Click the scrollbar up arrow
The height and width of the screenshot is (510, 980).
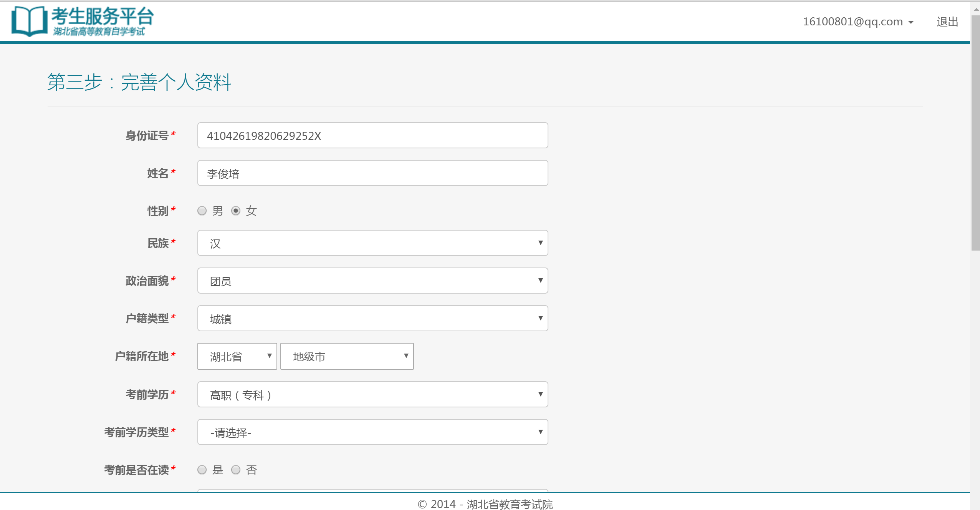click(976, 10)
